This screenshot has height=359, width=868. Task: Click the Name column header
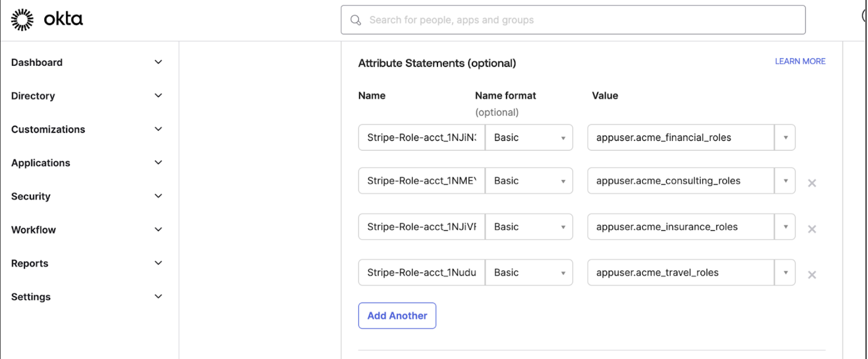372,96
